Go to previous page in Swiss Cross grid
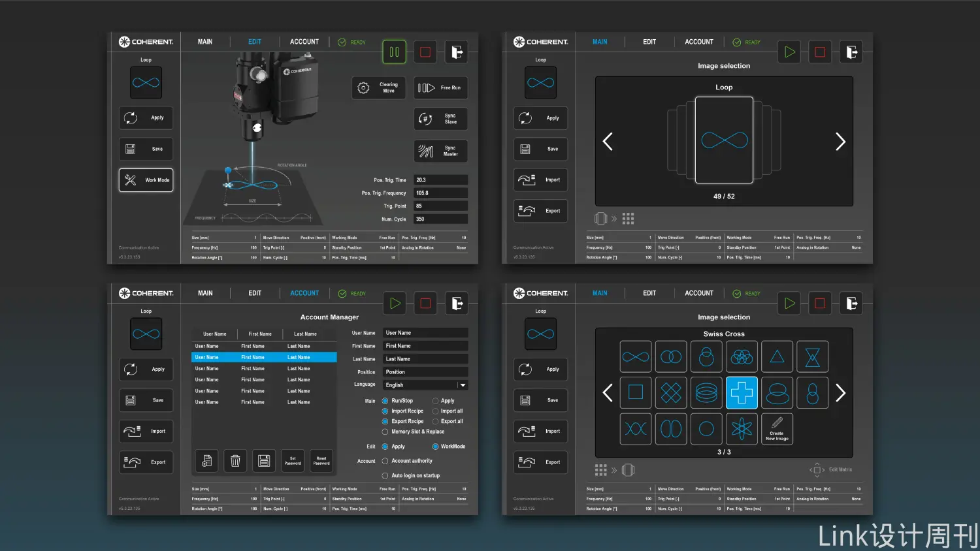Viewport: 980px width, 551px height. [608, 393]
